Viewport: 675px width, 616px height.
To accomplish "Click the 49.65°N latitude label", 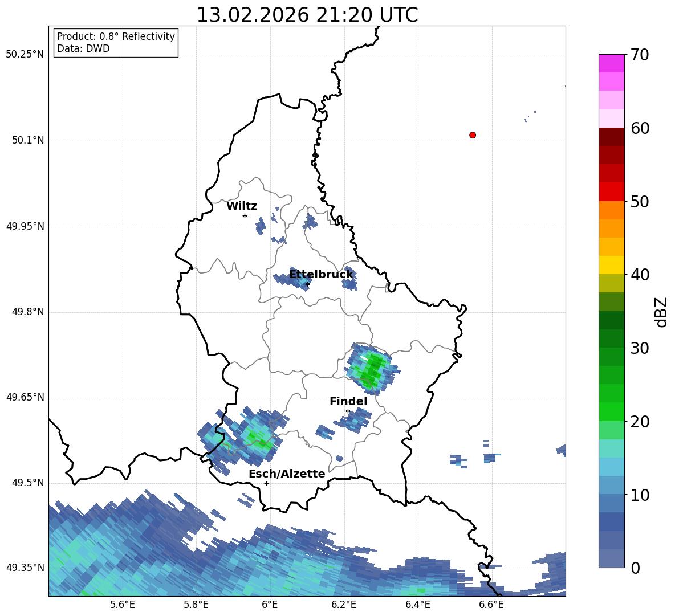I will coord(25,397).
